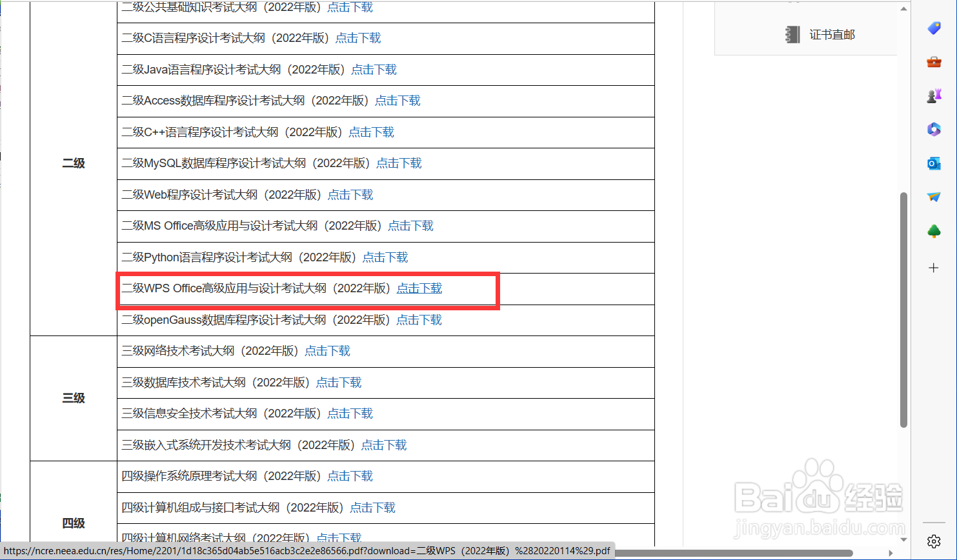Download 二级MS Office高级应用大纲

pyautogui.click(x=410, y=226)
